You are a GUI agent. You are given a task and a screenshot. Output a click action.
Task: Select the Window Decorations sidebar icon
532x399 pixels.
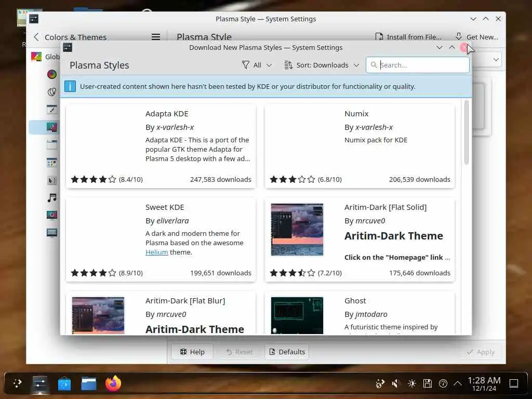(x=52, y=145)
